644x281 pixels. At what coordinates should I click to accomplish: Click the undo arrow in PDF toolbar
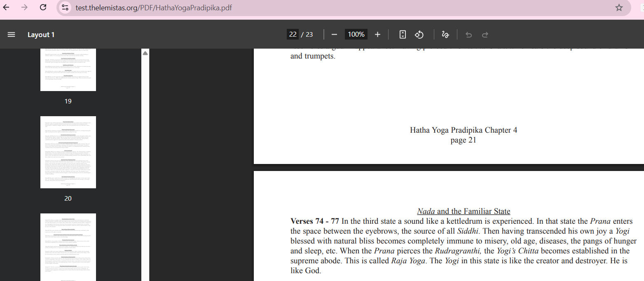tap(468, 35)
